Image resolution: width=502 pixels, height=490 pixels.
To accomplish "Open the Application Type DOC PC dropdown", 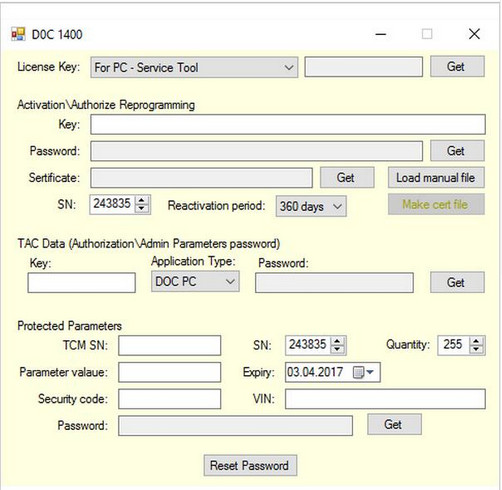I will click(x=195, y=282).
